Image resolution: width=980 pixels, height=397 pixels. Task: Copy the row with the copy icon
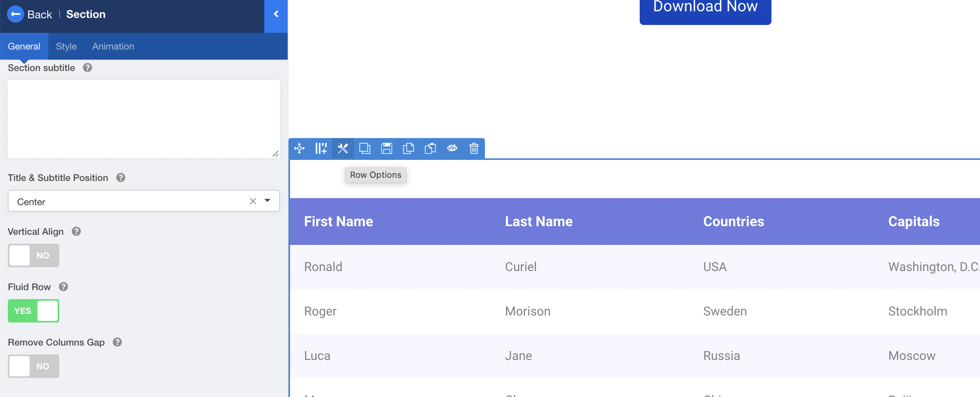click(x=409, y=149)
